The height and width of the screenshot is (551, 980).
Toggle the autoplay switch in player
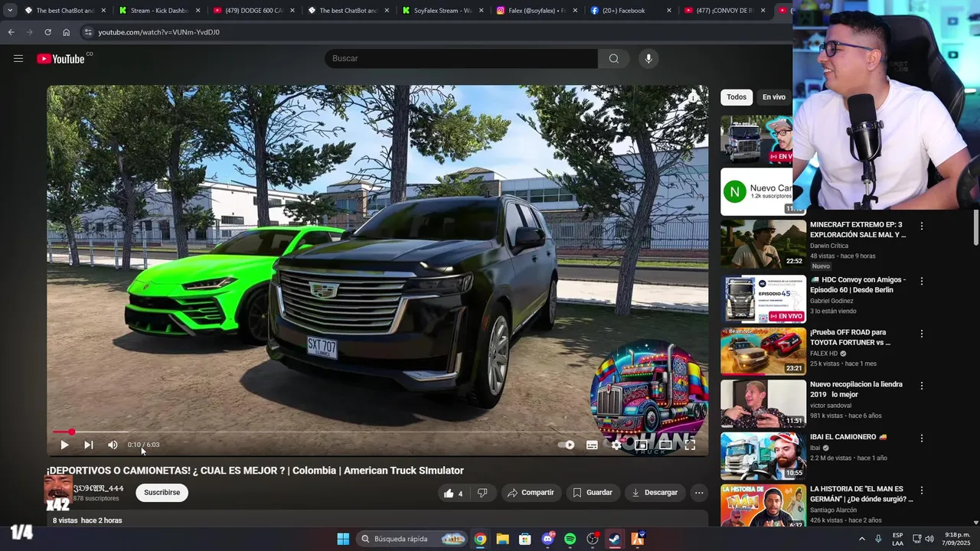[x=567, y=445]
